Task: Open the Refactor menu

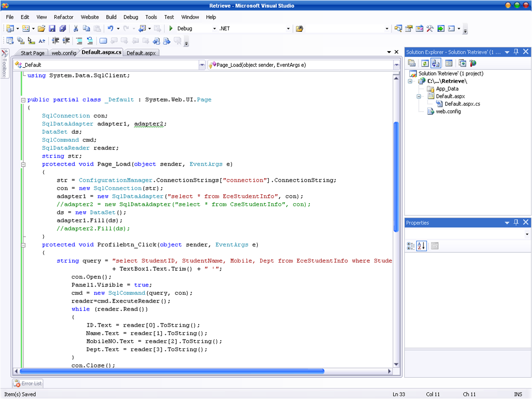Action: tap(63, 17)
